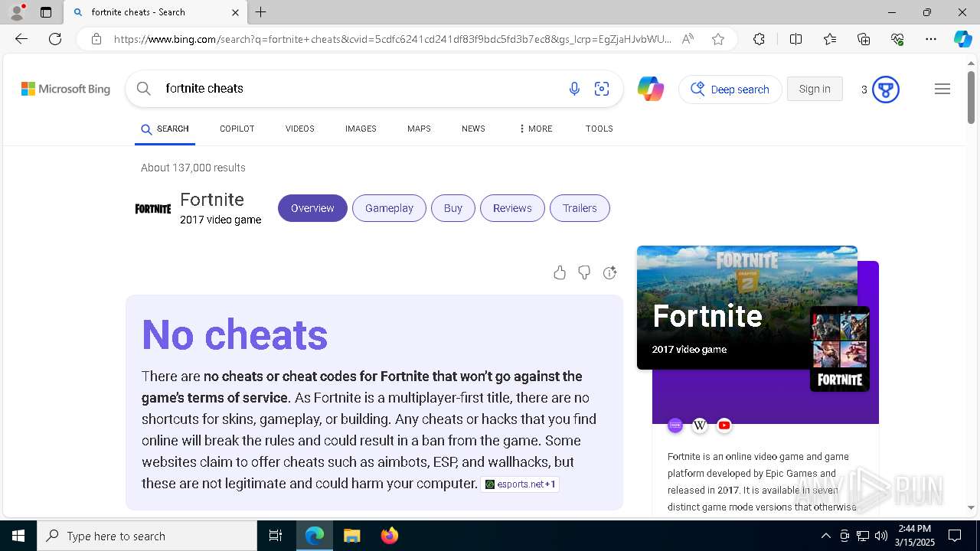View site information lock icon
980x551 pixels.
click(96, 39)
